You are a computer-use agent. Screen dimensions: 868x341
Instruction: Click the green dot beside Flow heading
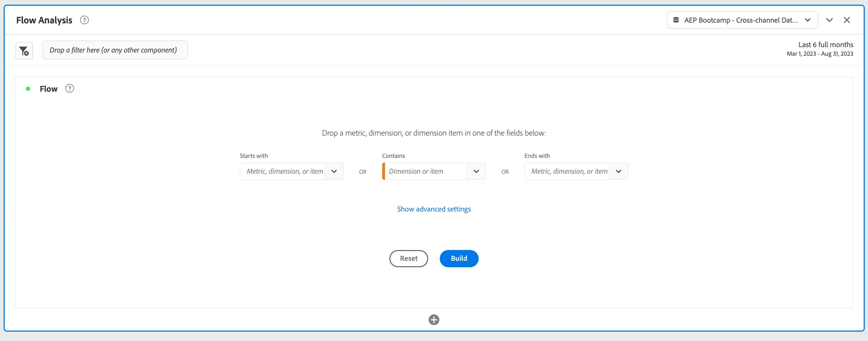coord(28,89)
